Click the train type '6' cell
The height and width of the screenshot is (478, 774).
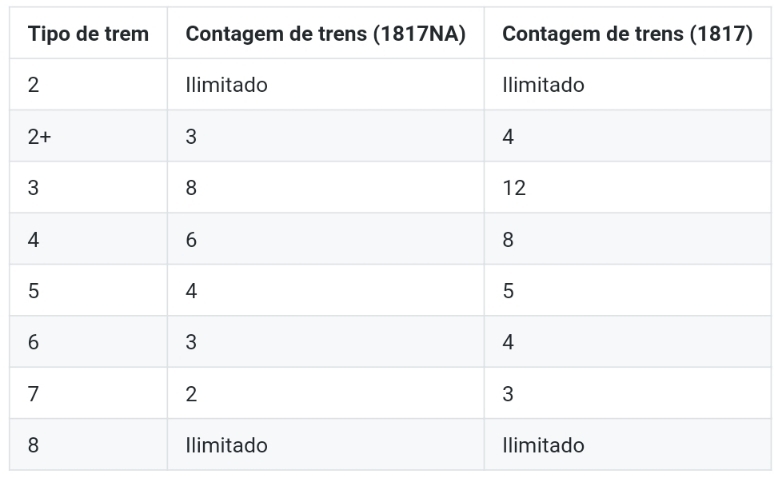pyautogui.click(x=34, y=342)
